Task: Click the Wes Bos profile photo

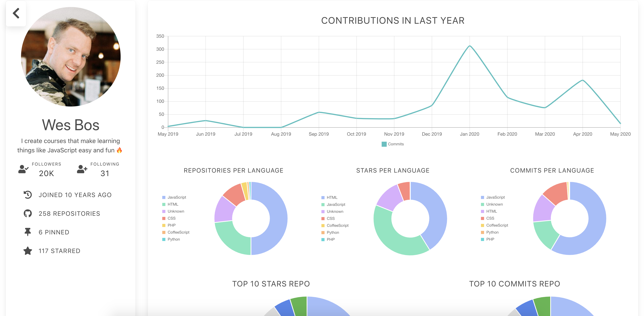Action: click(x=71, y=57)
